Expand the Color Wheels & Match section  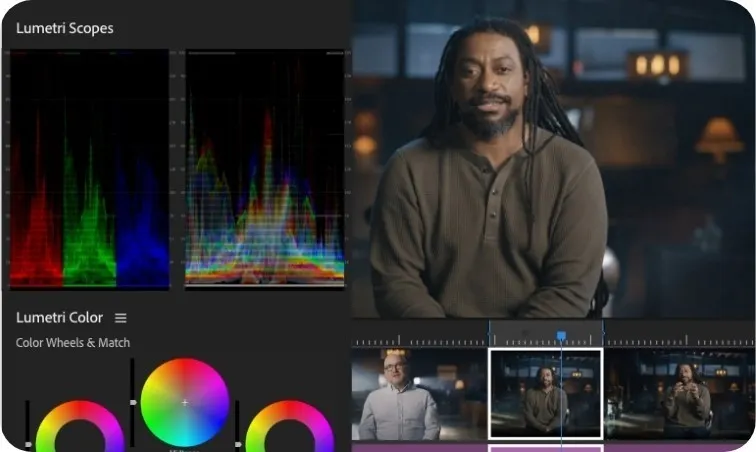[73, 342]
